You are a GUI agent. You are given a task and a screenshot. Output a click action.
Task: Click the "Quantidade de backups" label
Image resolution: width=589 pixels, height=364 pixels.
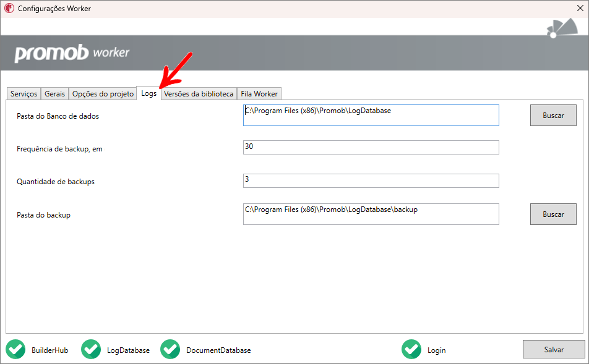coord(56,182)
